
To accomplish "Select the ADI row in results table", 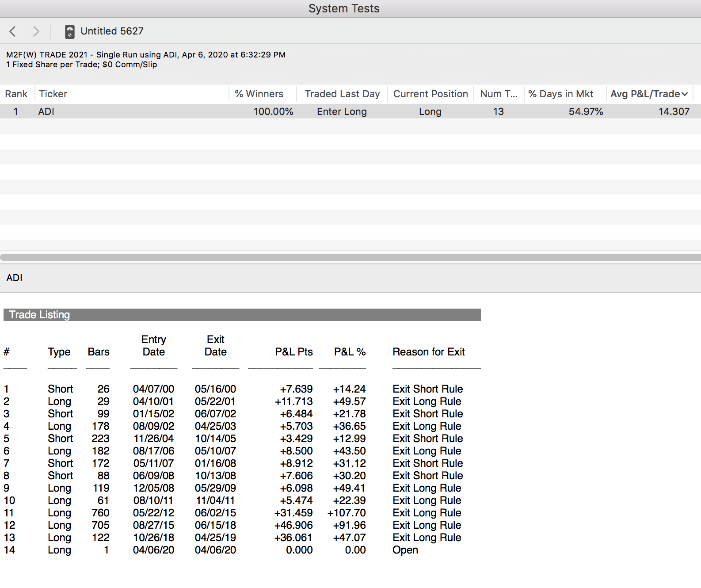I will point(46,112).
